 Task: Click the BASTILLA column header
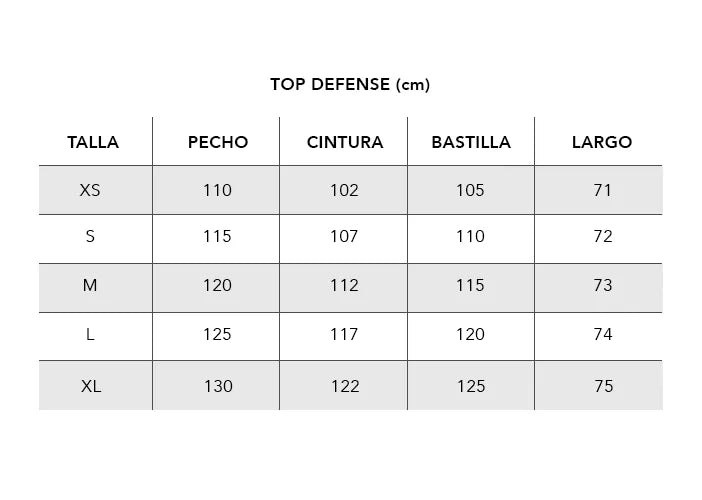point(470,142)
